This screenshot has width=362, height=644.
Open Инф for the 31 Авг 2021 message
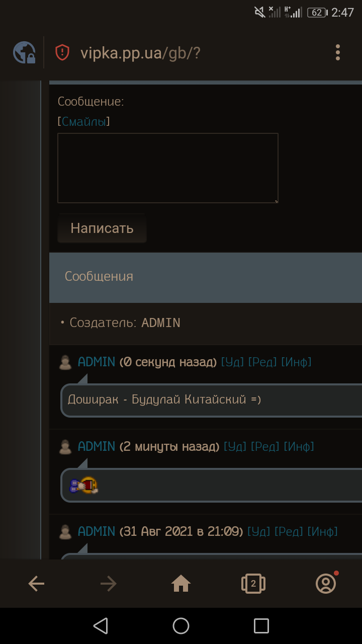[x=322, y=531]
